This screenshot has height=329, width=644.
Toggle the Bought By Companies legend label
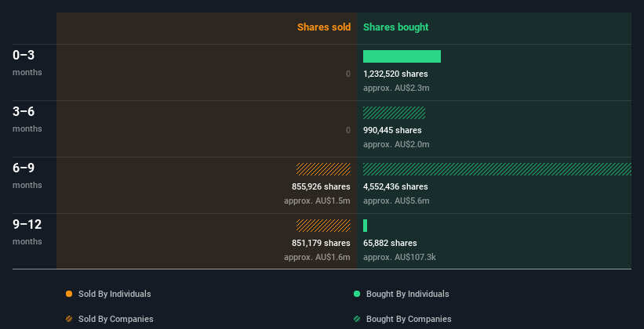click(x=409, y=319)
